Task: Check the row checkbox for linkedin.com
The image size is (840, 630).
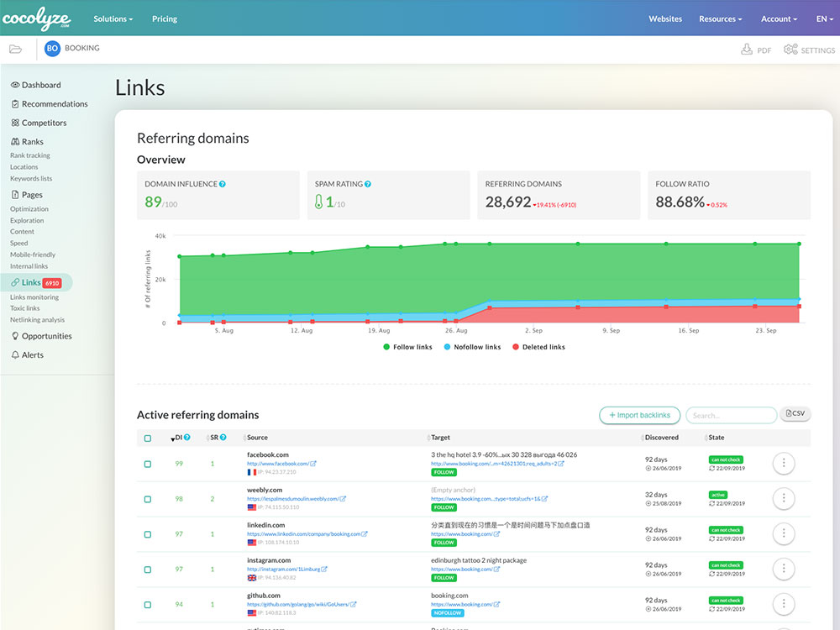Action: tap(148, 533)
